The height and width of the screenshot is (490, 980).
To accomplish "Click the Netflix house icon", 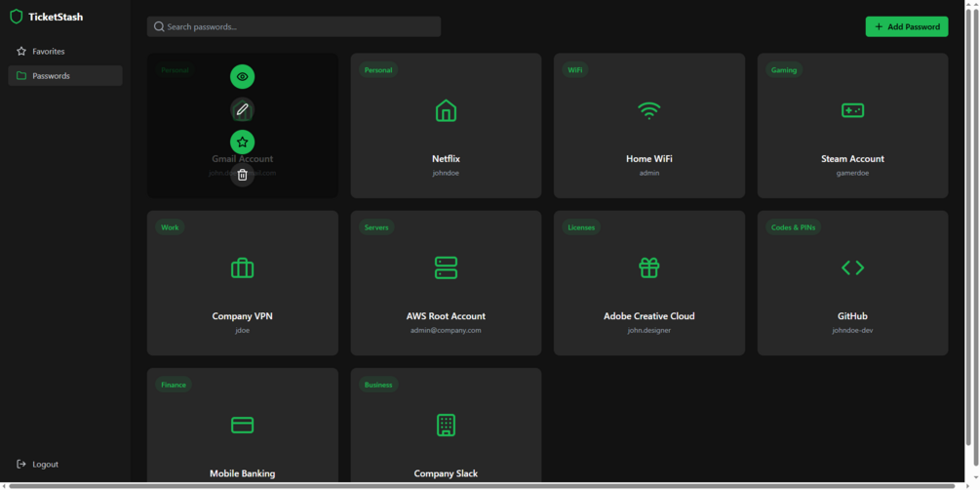I will 446,110.
